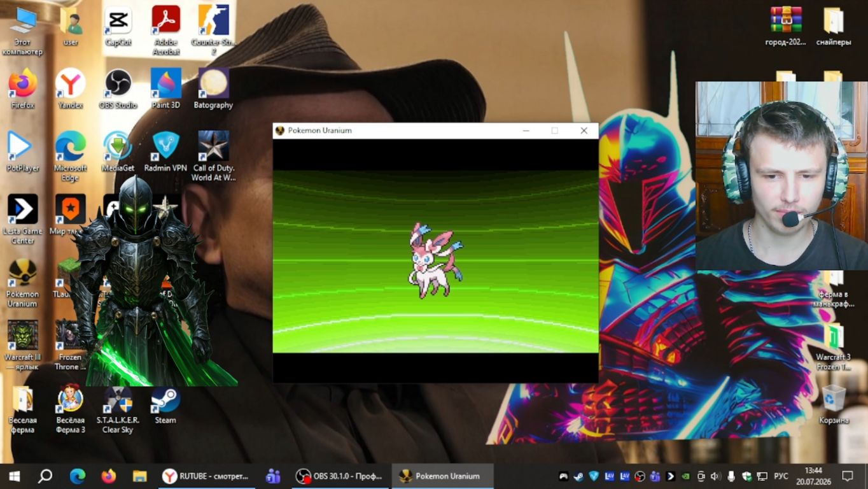Image resolution: width=868 pixels, height=489 pixels.
Task: Open the network status tray icon
Action: [x=762, y=476]
